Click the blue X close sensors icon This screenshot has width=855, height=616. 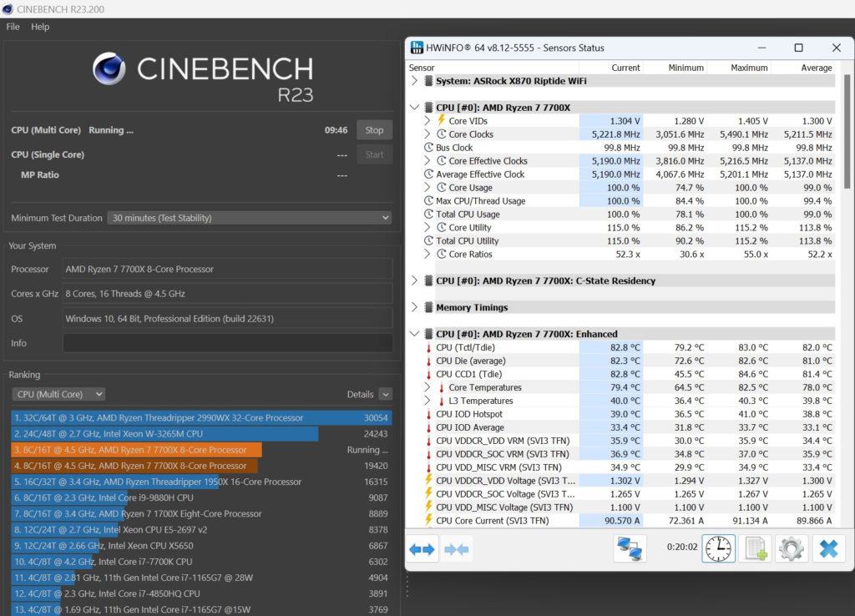[x=828, y=549]
